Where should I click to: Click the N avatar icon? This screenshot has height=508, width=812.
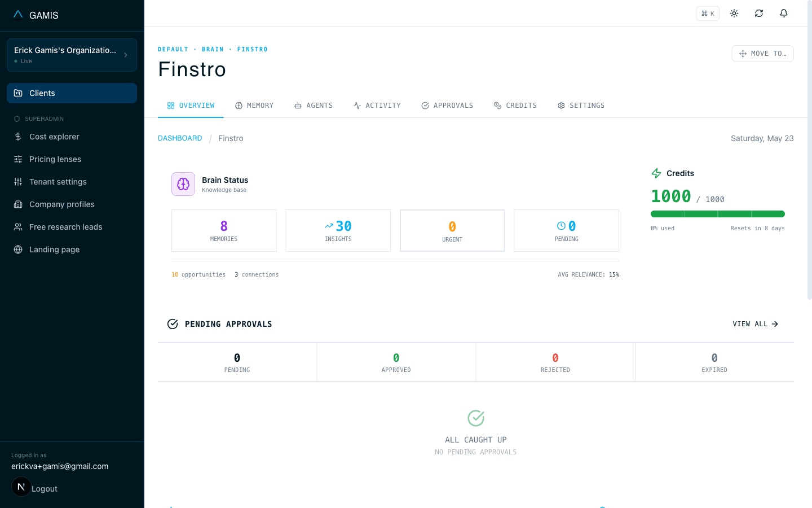pos(21,487)
